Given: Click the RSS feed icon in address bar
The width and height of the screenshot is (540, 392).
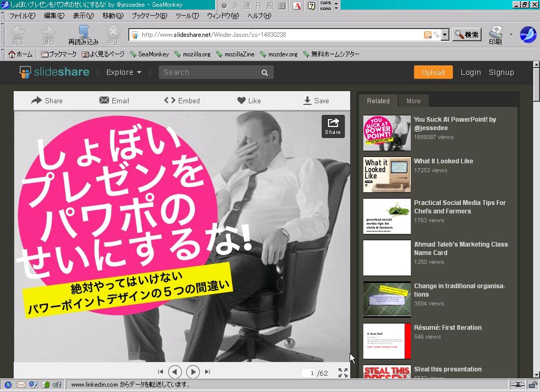Looking at the screenshot, I should (x=427, y=35).
